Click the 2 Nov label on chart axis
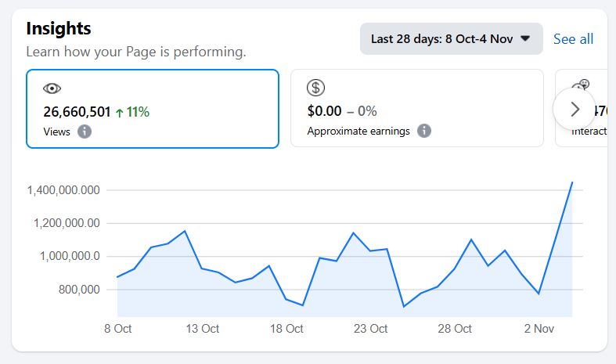The height and width of the screenshot is (364, 616). point(539,329)
